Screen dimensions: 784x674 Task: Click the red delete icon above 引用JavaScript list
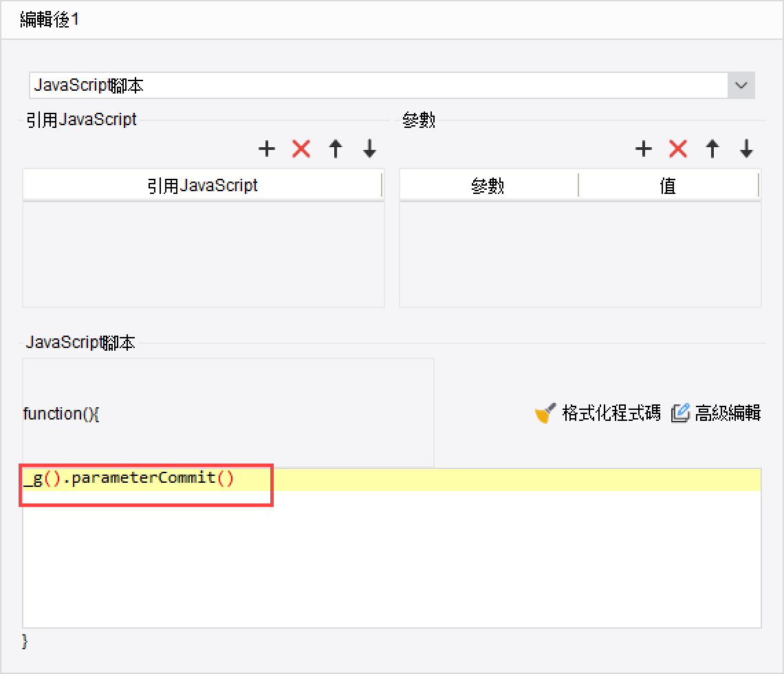tap(301, 149)
